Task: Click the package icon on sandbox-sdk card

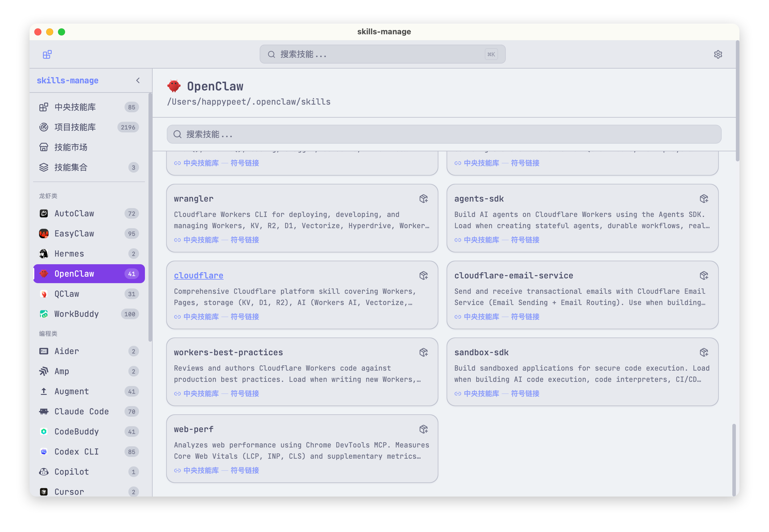Action: pos(704,352)
